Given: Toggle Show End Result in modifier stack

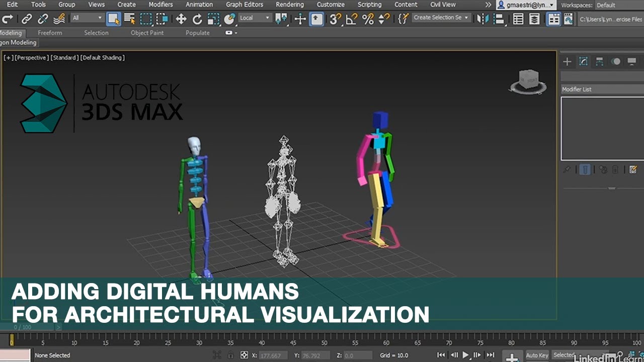Looking at the screenshot, I should tap(585, 169).
